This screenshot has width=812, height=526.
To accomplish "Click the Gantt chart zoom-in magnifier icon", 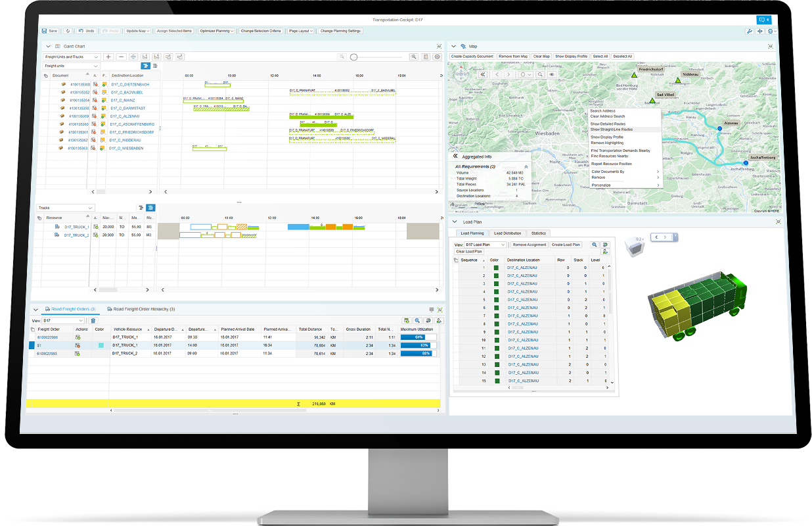I will click(x=414, y=57).
